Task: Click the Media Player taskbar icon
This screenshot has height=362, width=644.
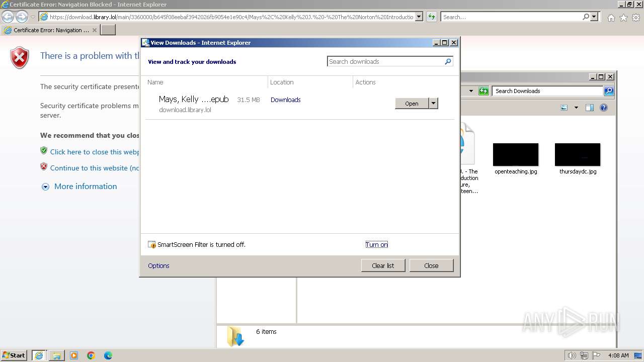Action: (x=74, y=355)
